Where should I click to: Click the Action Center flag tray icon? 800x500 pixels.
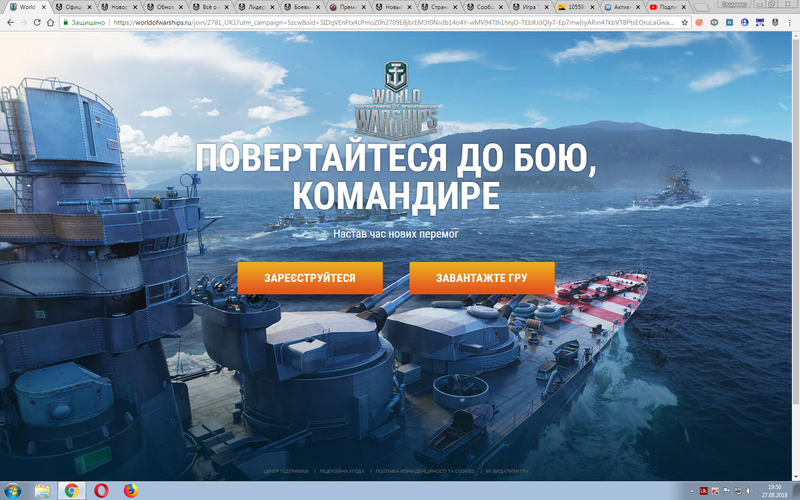[727, 491]
